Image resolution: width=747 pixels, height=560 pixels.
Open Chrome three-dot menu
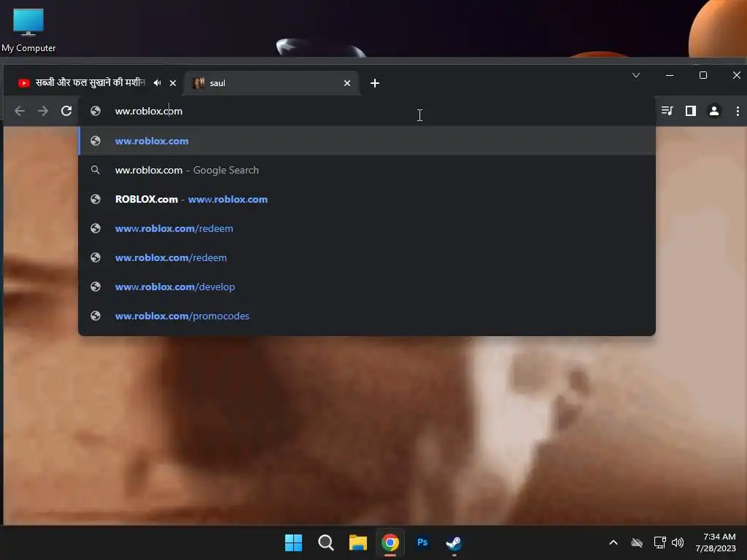tap(738, 111)
